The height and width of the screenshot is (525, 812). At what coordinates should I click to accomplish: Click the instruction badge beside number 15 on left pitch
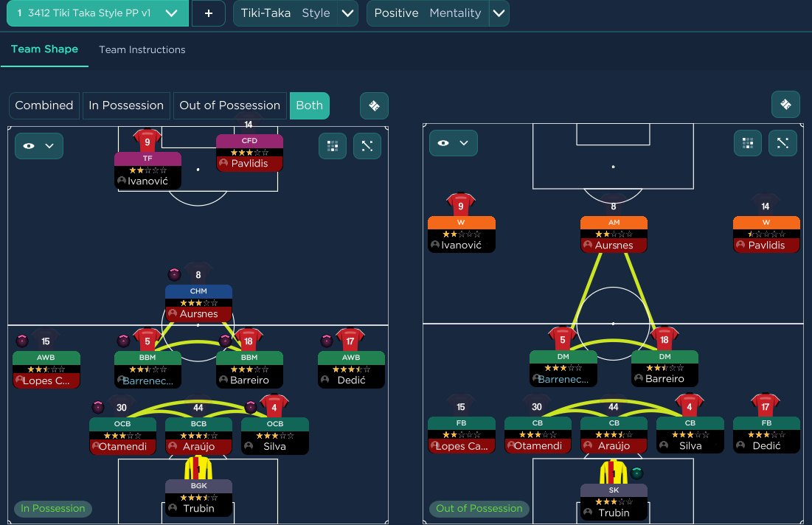[x=22, y=341]
